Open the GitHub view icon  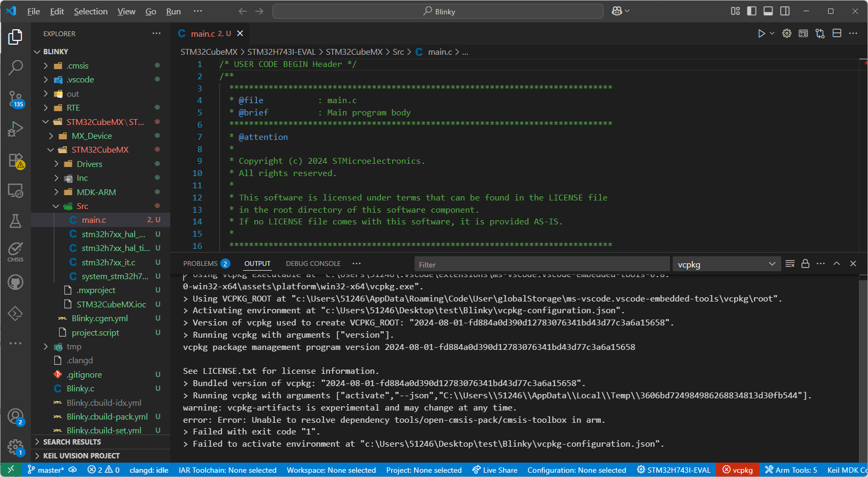tap(15, 282)
